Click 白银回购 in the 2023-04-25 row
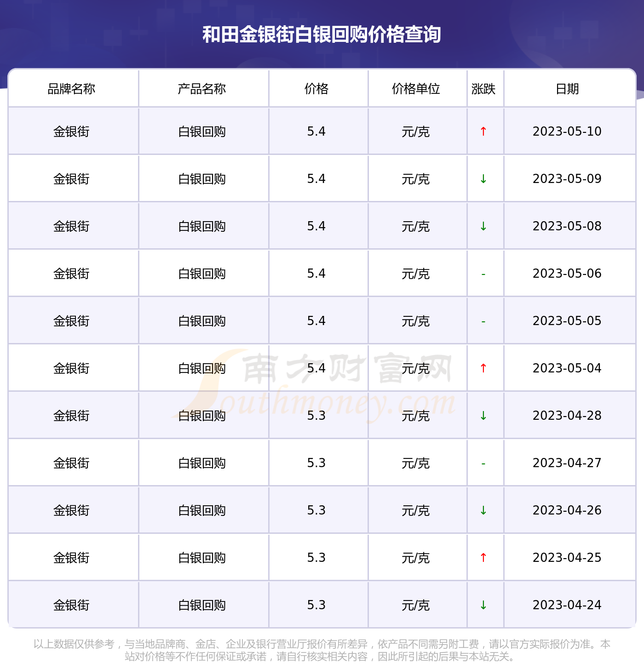This screenshot has width=644, height=669. point(202,558)
